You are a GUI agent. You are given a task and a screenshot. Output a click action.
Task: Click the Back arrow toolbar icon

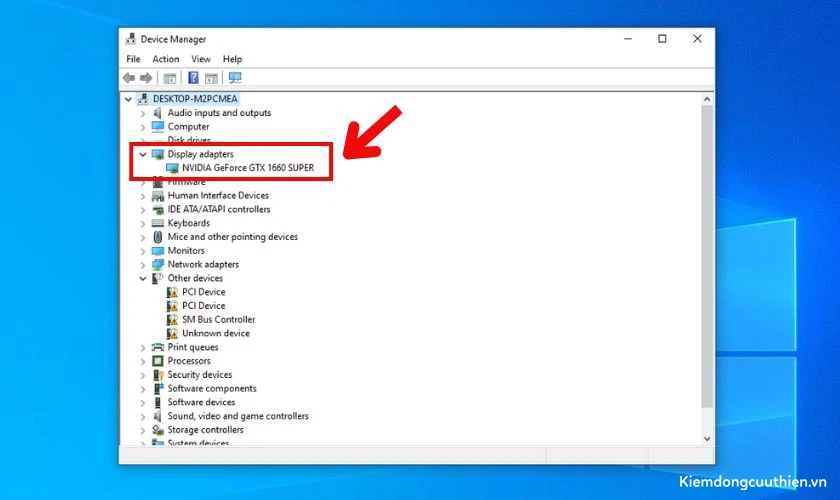click(x=129, y=78)
